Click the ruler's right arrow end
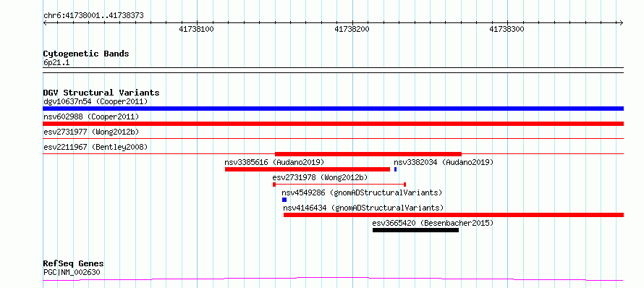 point(622,22)
